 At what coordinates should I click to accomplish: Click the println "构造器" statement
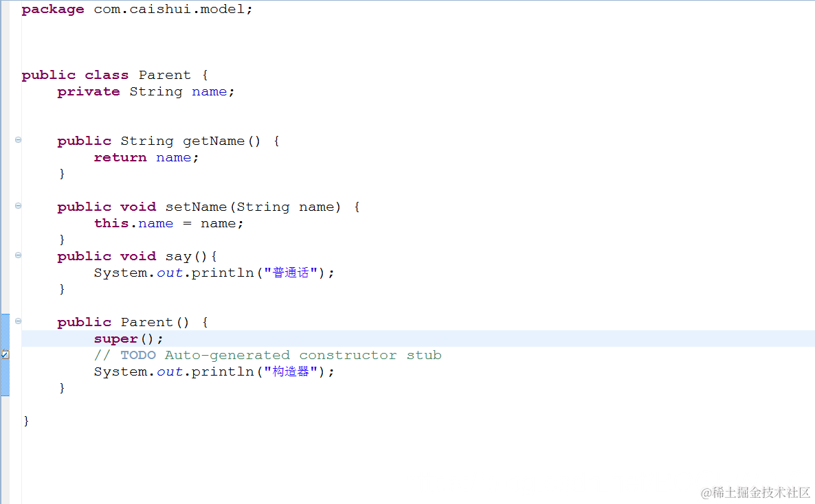(x=214, y=371)
